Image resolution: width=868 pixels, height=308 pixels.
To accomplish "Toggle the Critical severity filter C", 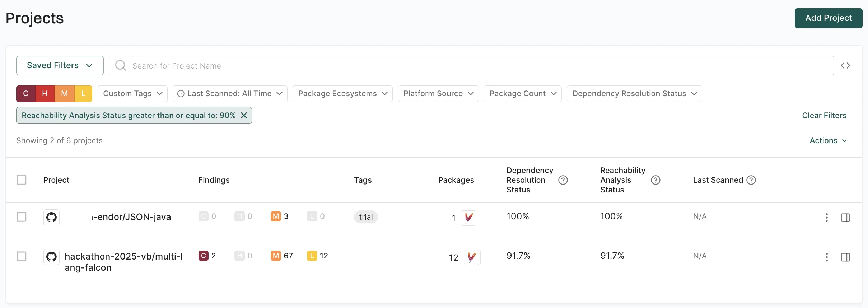I will [26, 94].
